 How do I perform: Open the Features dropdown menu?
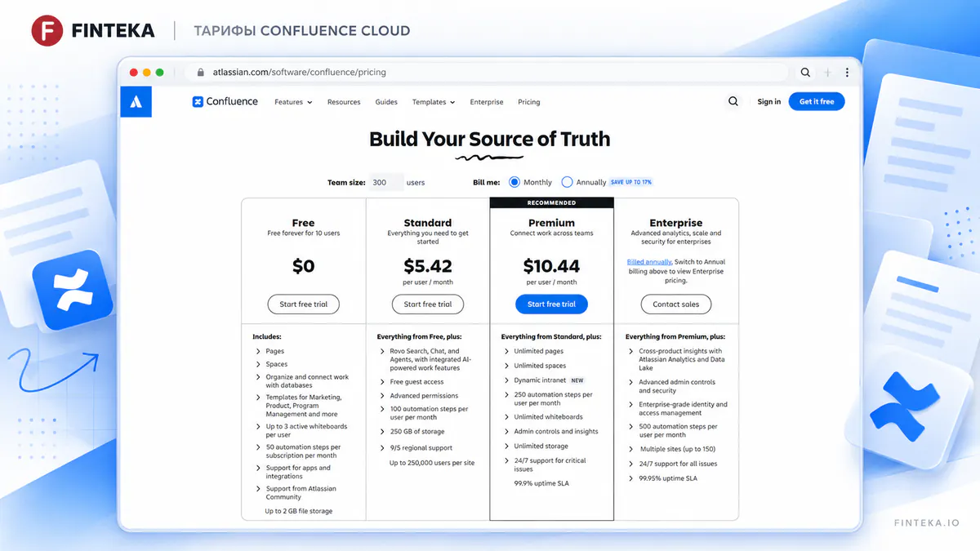point(293,102)
